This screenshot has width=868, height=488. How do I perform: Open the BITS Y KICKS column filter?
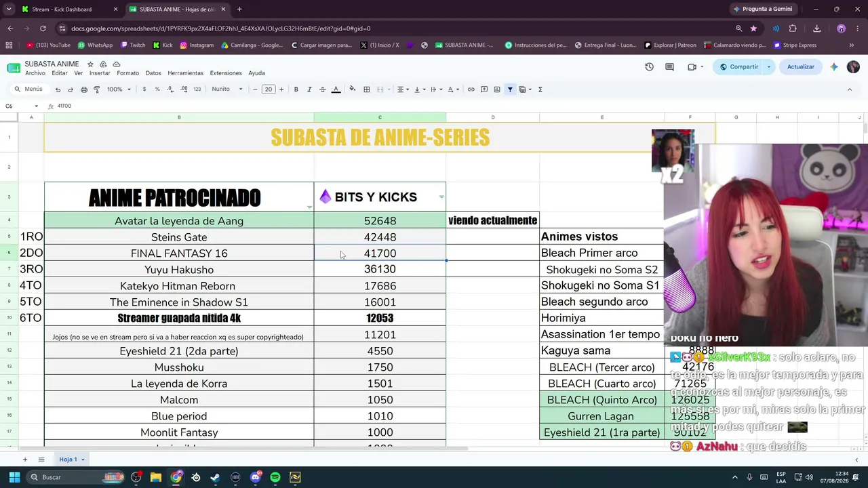[441, 197]
